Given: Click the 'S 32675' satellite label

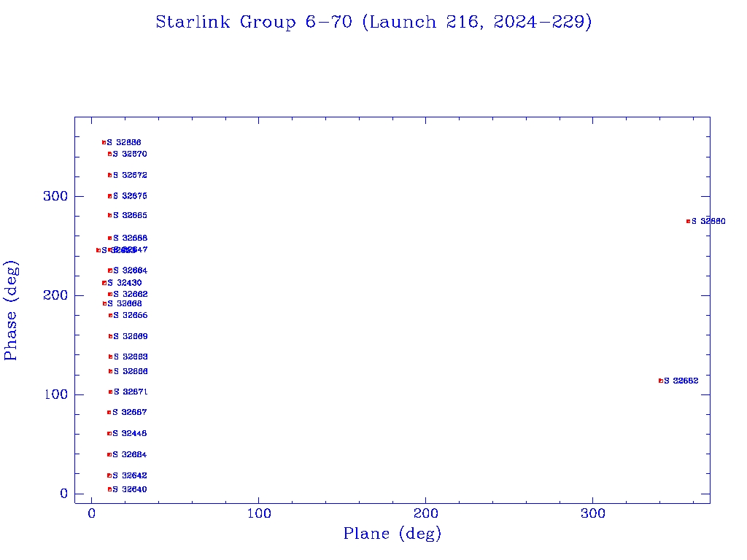Looking at the screenshot, I should point(130,196).
